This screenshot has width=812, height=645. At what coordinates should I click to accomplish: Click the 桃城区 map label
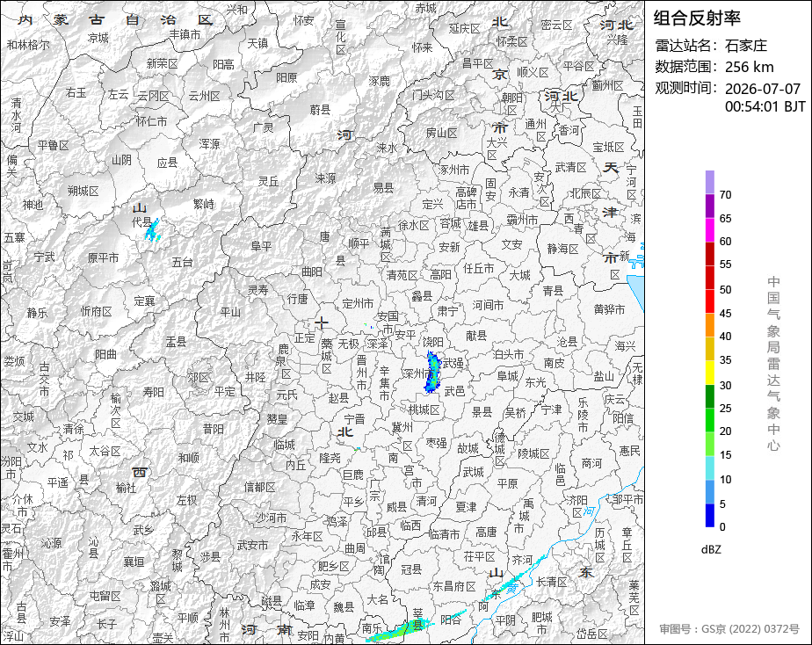point(424,409)
